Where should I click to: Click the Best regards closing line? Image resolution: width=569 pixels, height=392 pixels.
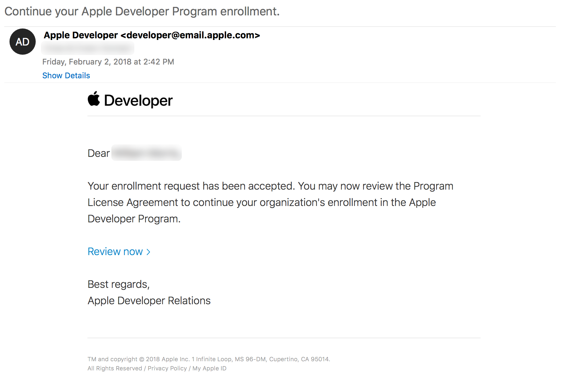click(x=119, y=284)
